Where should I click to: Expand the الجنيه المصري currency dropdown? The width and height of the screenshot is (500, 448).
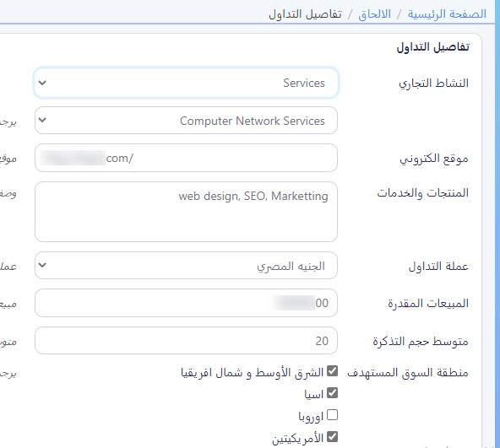pyautogui.click(x=186, y=266)
